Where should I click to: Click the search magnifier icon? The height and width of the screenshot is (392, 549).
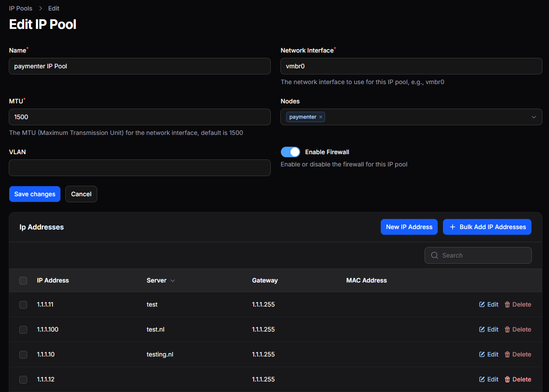435,255
